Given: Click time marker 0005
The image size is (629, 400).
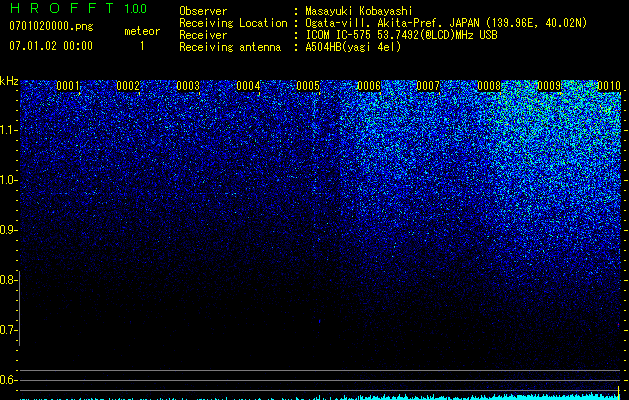Looking at the screenshot, I should point(308,86).
